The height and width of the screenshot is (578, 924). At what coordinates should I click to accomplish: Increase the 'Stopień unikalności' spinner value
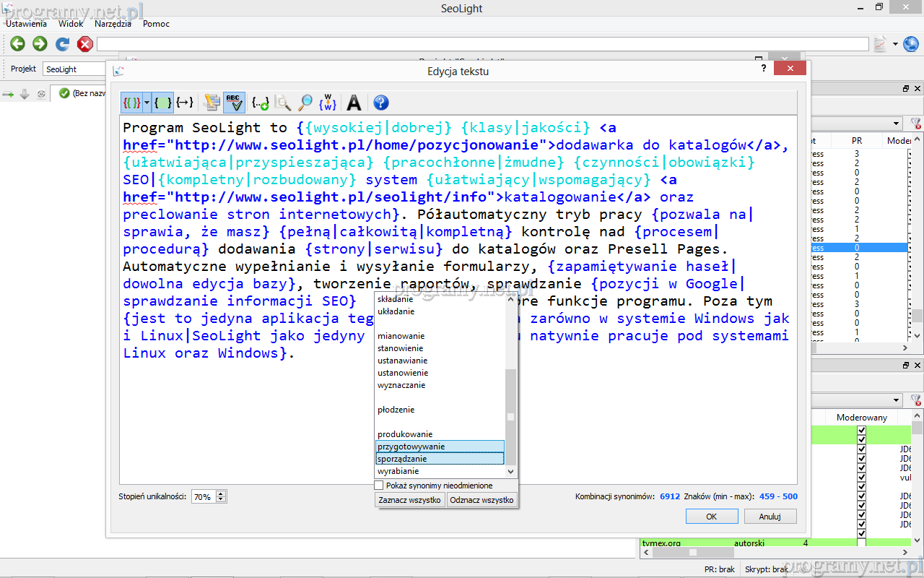point(221,493)
